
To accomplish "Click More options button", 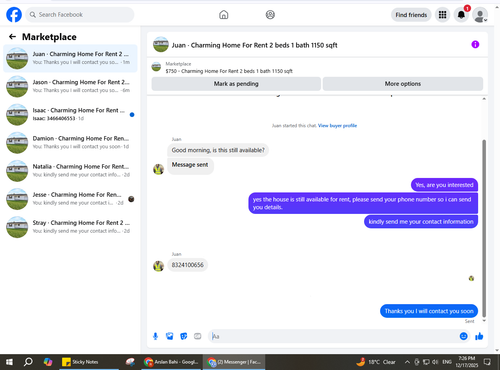I will tap(403, 84).
